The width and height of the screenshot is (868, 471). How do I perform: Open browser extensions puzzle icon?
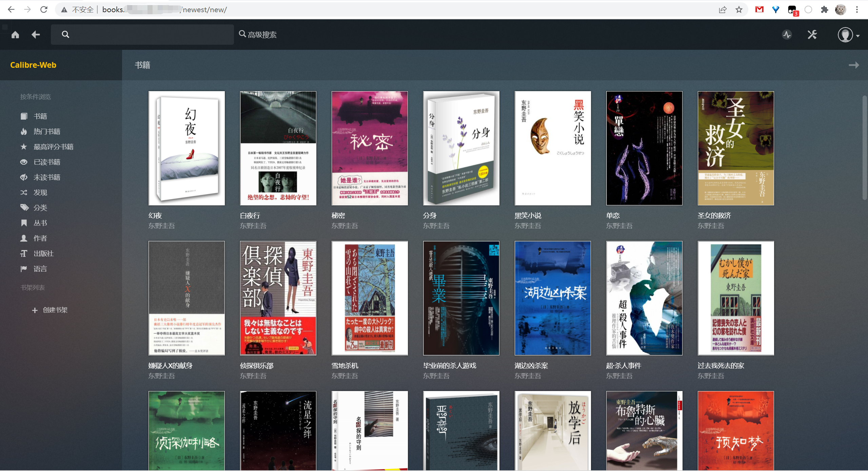pyautogui.click(x=825, y=9)
